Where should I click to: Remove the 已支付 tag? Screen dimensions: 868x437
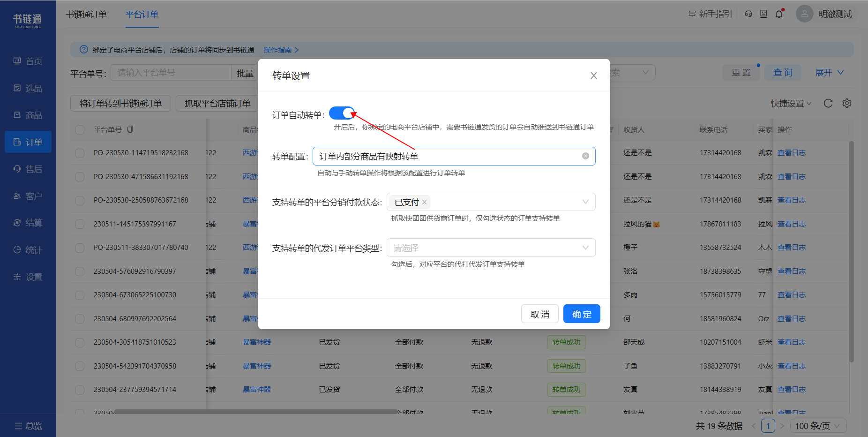pos(424,202)
